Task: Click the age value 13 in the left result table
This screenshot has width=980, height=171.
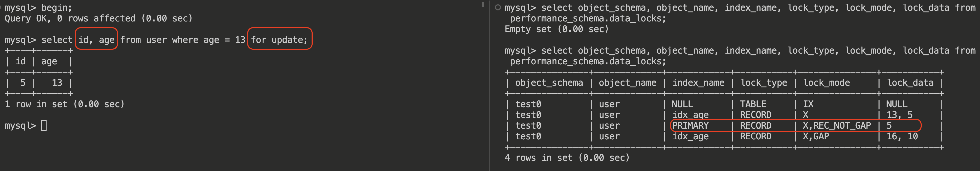Action: pos(57,83)
